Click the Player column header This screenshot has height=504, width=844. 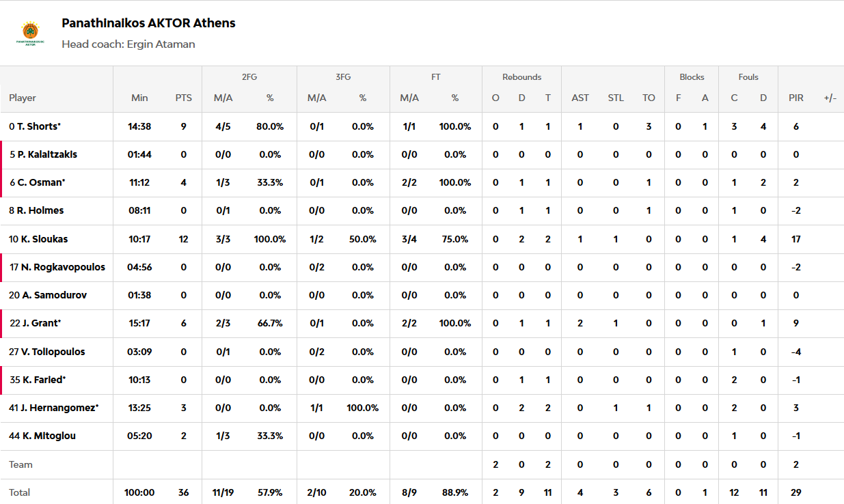tap(23, 98)
